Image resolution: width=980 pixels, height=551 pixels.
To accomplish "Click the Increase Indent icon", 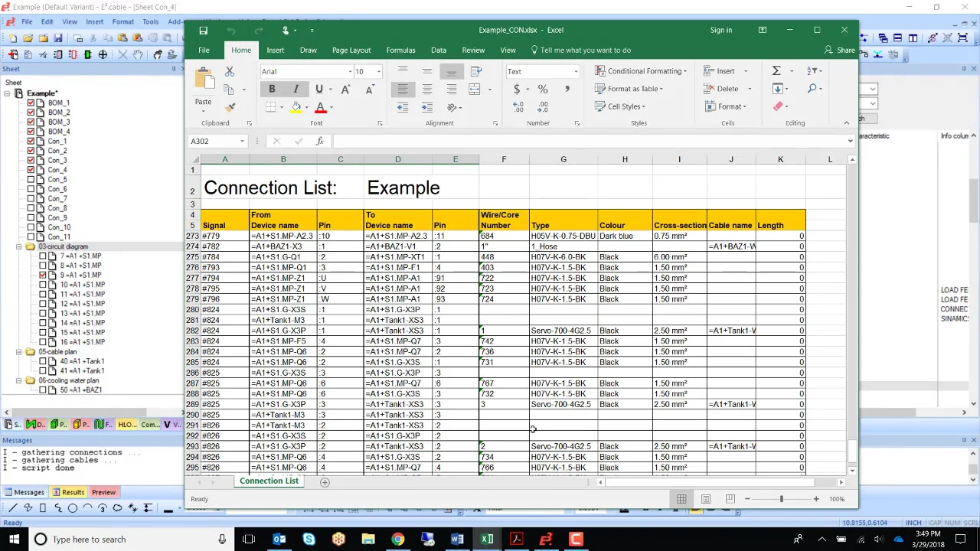I will pyautogui.click(x=427, y=108).
